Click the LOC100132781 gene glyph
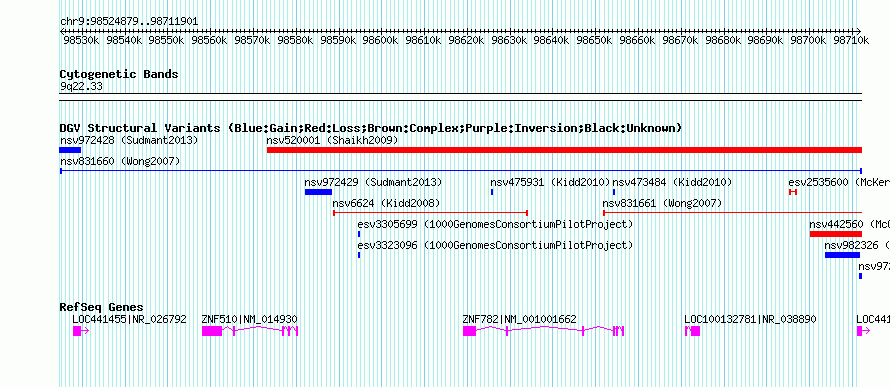Screen dimensions: 890x387 click(692, 331)
